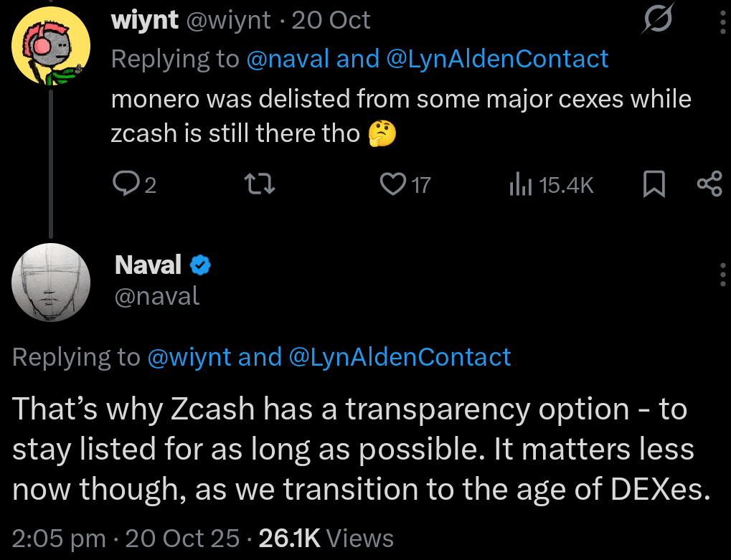
Task: Click the reply icon on wiynt's tweet
Action: pos(126,185)
